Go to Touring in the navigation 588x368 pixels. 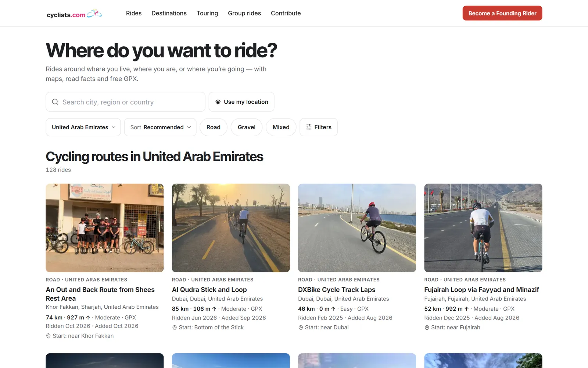(x=207, y=13)
